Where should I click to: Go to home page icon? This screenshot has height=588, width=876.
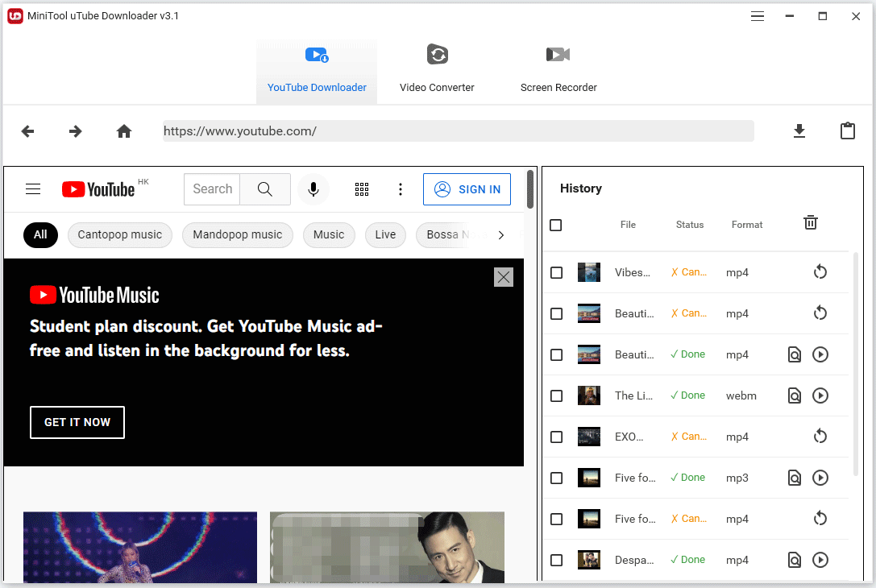click(124, 131)
